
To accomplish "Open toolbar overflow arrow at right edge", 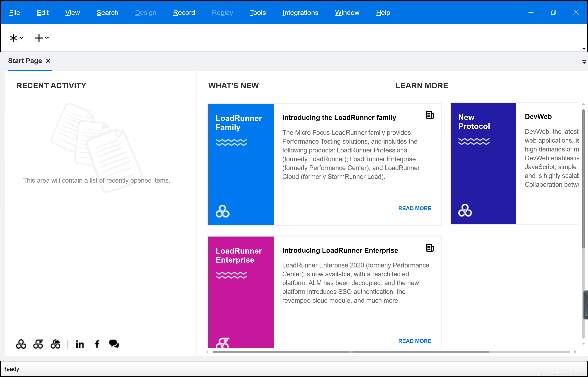I will tap(584, 49).
